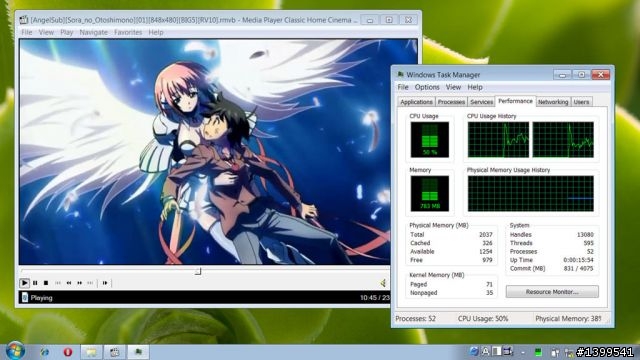This screenshot has width=640, height=360.
Task: Switch to the Services tab
Action: tap(482, 102)
